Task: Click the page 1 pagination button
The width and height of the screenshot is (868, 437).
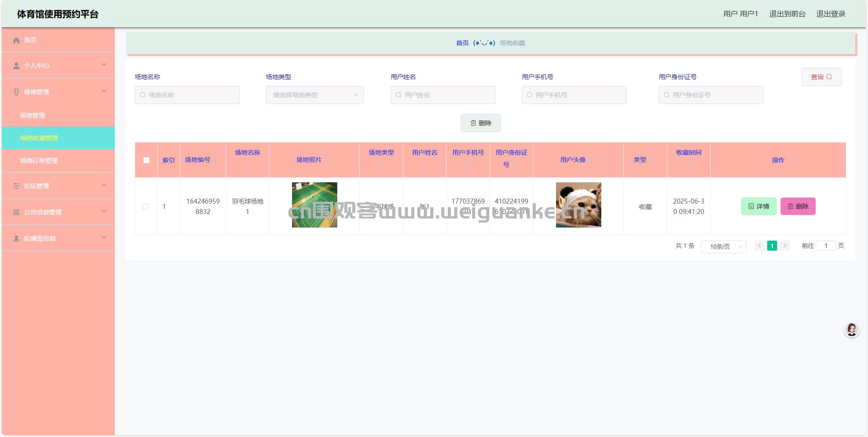Action: click(772, 246)
